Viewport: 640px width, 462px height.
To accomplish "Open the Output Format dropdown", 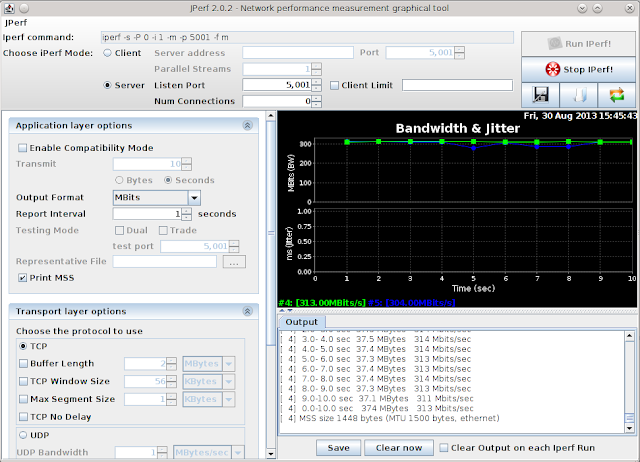I will click(x=194, y=198).
